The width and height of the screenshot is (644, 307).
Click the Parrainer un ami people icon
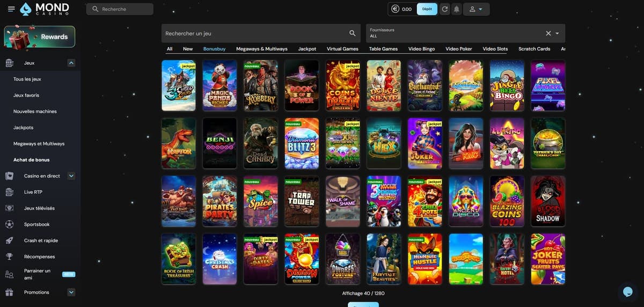[9, 274]
